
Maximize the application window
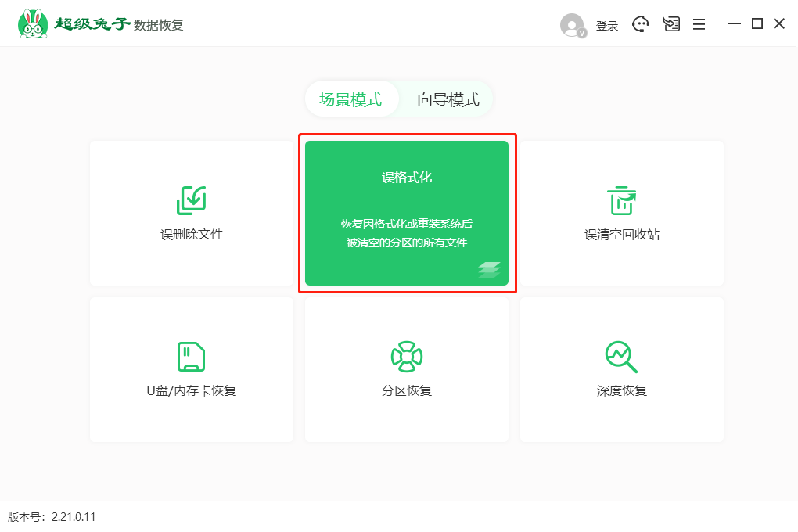pyautogui.click(x=757, y=24)
